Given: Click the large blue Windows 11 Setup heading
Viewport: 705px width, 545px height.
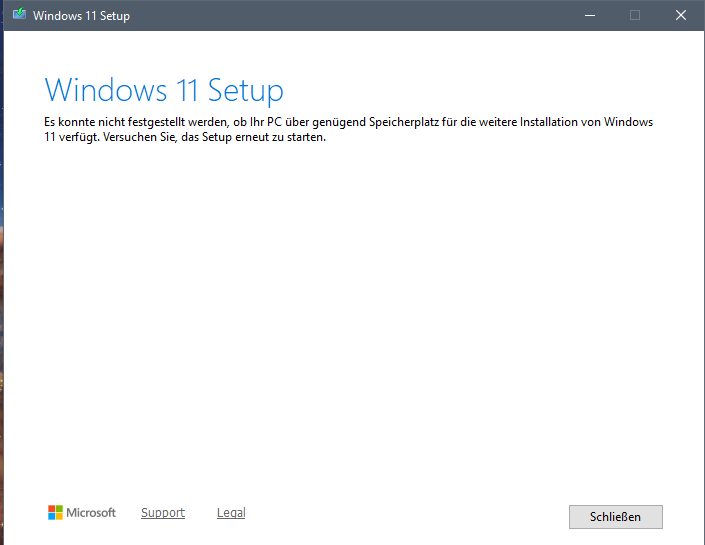Looking at the screenshot, I should pyautogui.click(x=164, y=90).
